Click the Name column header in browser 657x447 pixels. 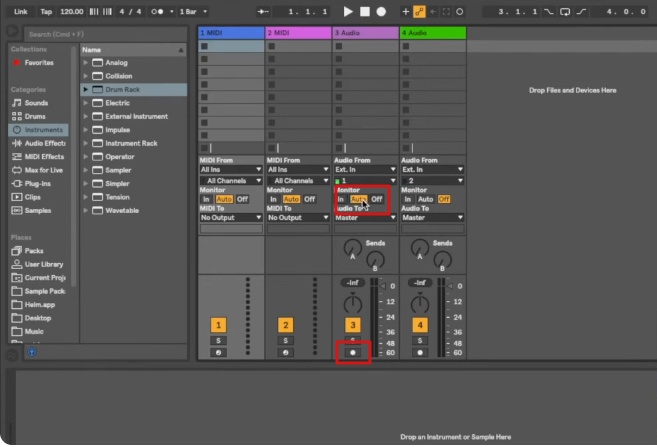[x=133, y=50]
